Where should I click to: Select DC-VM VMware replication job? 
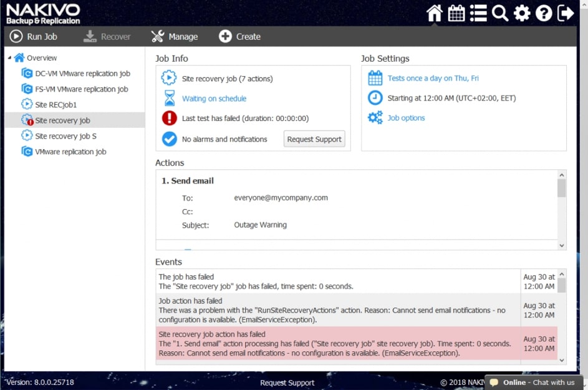click(81, 74)
